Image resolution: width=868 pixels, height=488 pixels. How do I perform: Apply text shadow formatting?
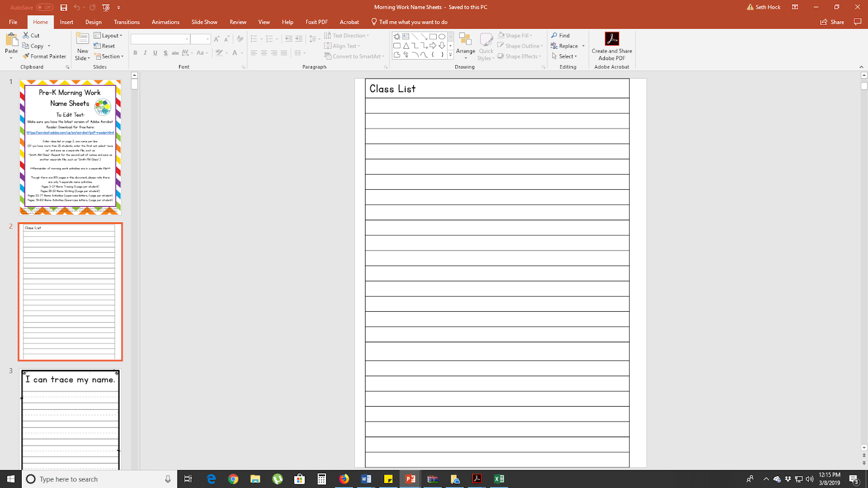(x=165, y=53)
